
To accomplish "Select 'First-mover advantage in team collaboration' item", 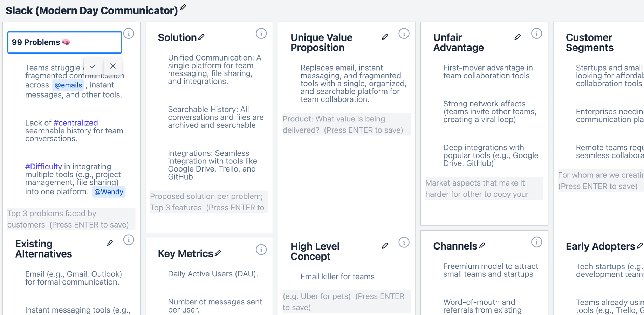I will tap(488, 72).
